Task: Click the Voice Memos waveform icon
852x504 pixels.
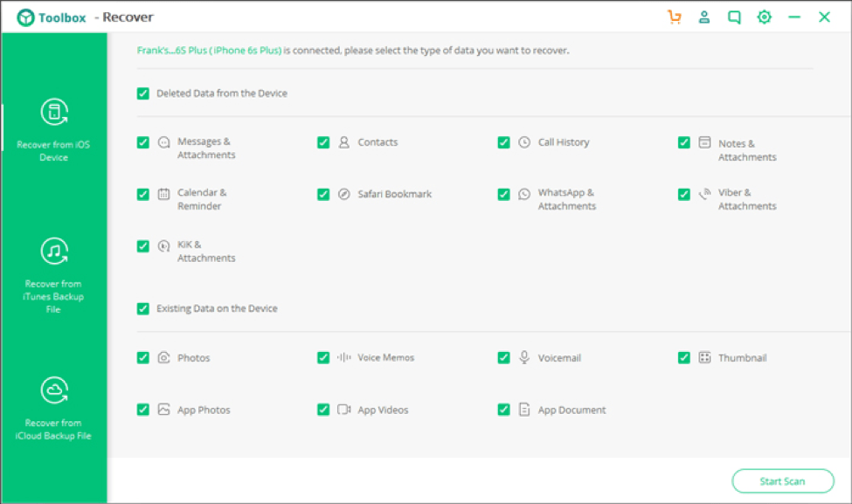Action: 344,357
